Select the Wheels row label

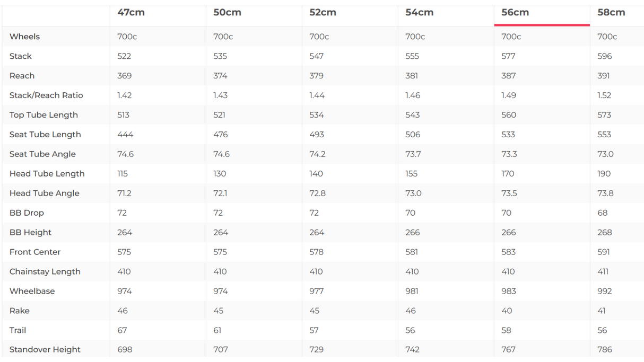click(x=24, y=37)
